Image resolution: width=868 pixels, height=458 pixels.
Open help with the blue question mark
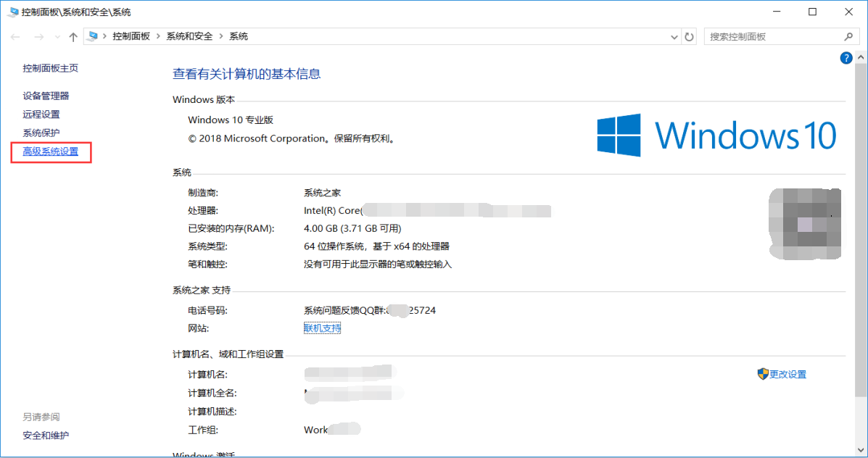[846, 58]
